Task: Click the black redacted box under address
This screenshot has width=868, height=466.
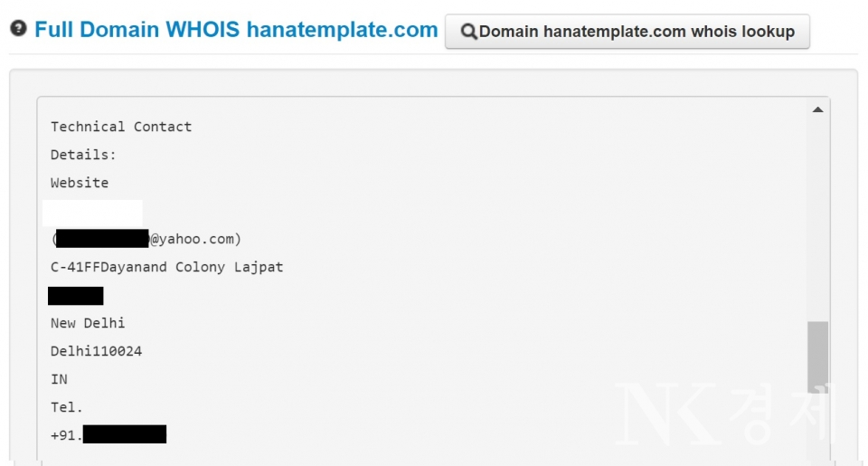Action: coord(76,296)
